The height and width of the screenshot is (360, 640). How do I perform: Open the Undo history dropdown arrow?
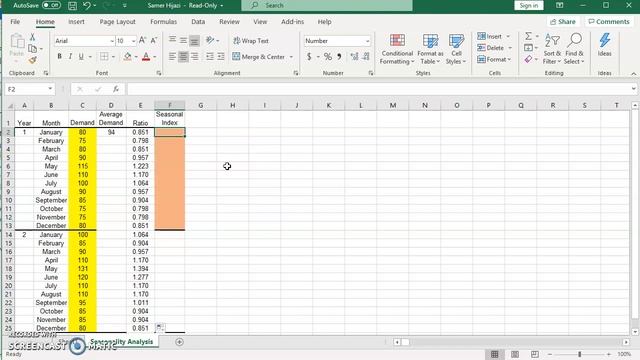pos(95,6)
